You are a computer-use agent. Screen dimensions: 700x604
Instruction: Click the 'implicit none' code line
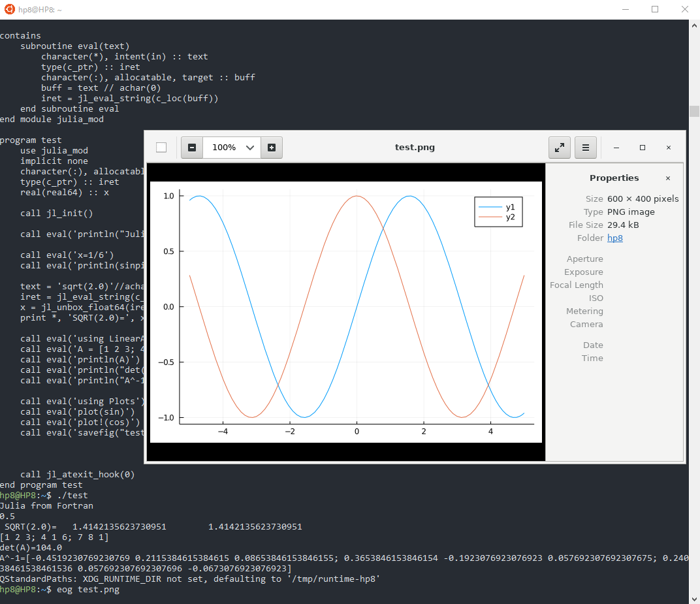tap(54, 161)
